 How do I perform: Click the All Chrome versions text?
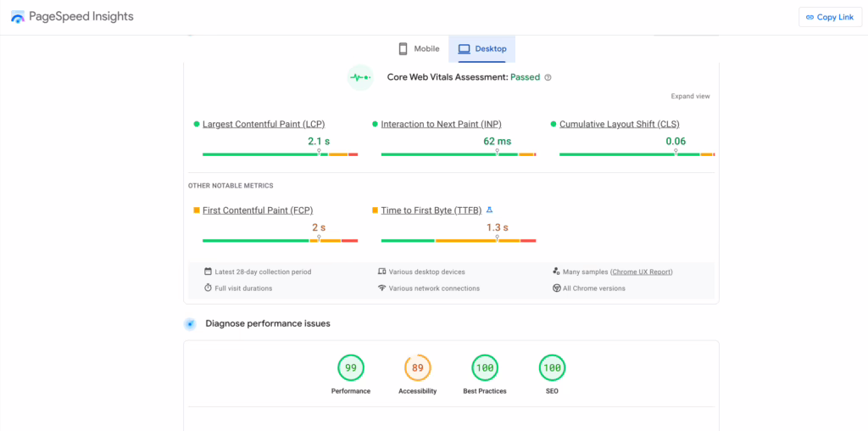(594, 288)
